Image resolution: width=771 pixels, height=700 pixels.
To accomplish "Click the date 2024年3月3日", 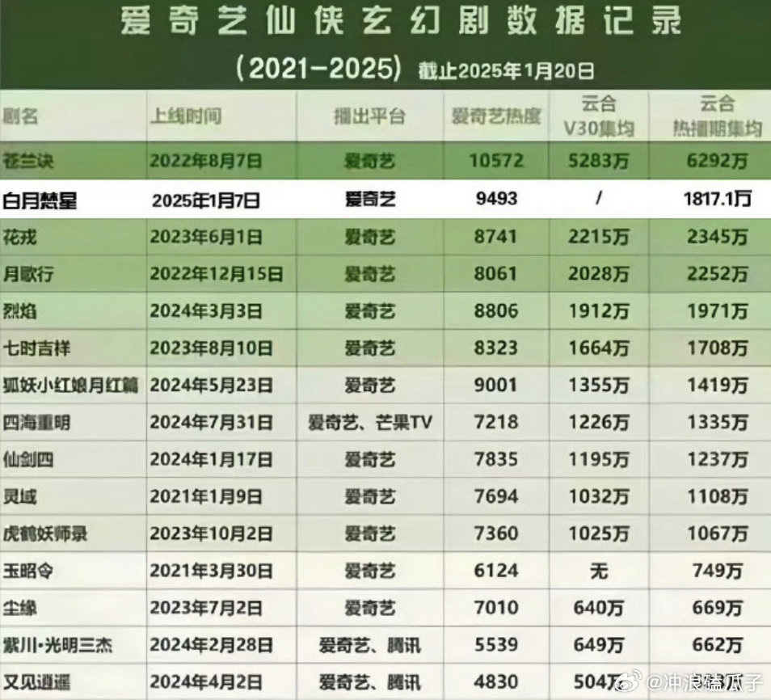I will pyautogui.click(x=206, y=311).
